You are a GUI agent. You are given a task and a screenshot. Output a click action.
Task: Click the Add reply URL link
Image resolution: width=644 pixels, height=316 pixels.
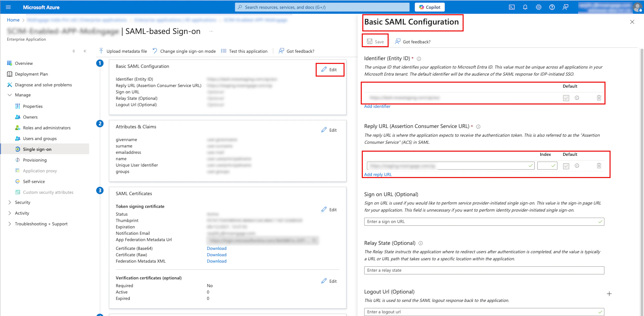point(378,174)
